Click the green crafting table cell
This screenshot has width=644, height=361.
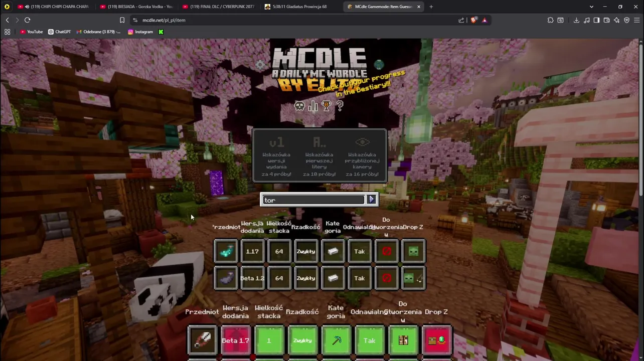point(403,340)
